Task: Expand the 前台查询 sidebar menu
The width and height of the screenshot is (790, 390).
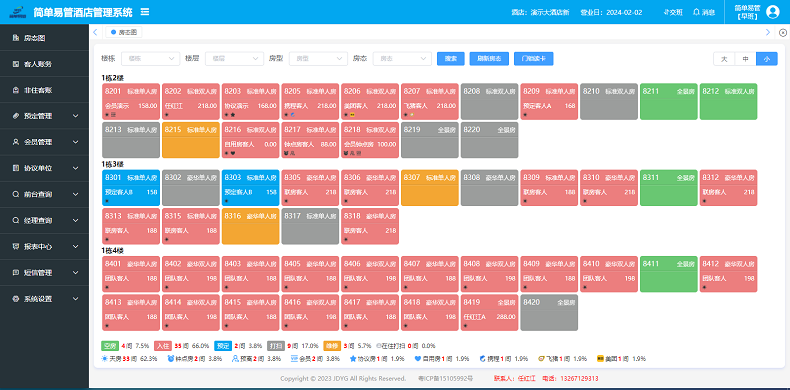Action: pyautogui.click(x=44, y=194)
